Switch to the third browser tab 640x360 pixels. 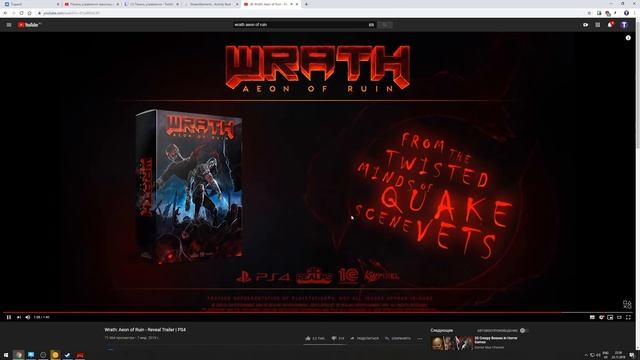pos(151,4)
